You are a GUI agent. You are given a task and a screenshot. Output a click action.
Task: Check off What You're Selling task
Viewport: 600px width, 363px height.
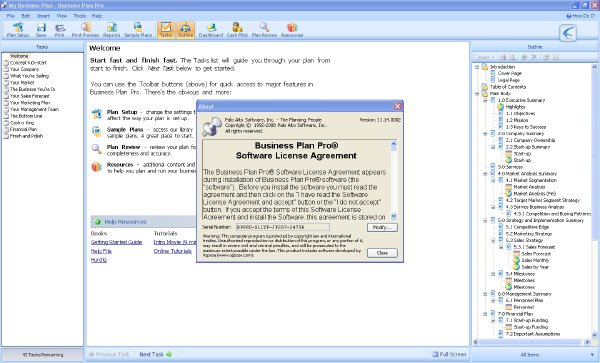6,76
